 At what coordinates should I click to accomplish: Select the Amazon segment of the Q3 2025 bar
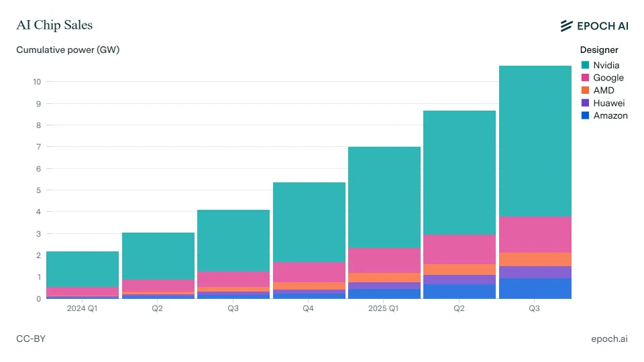click(x=535, y=288)
